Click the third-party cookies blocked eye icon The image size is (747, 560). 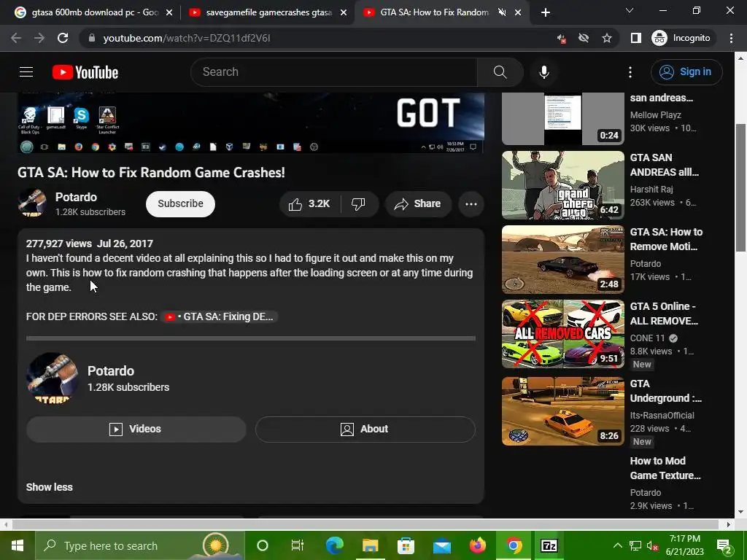tap(584, 38)
